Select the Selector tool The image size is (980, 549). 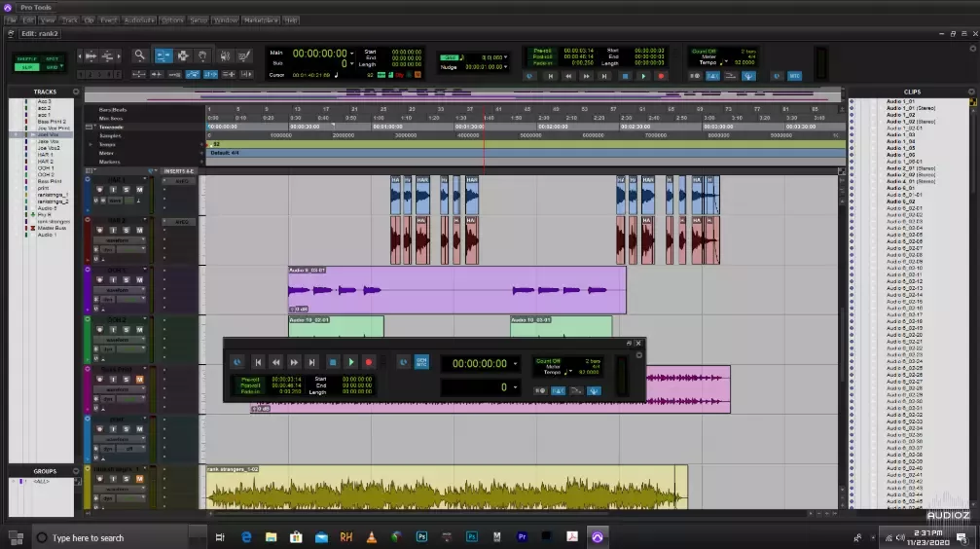pos(183,55)
